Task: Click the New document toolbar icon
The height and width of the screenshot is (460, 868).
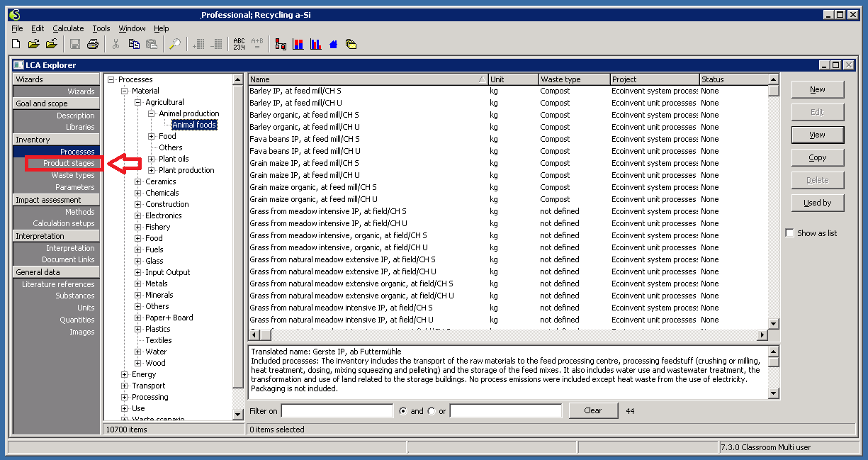Action: pos(16,44)
